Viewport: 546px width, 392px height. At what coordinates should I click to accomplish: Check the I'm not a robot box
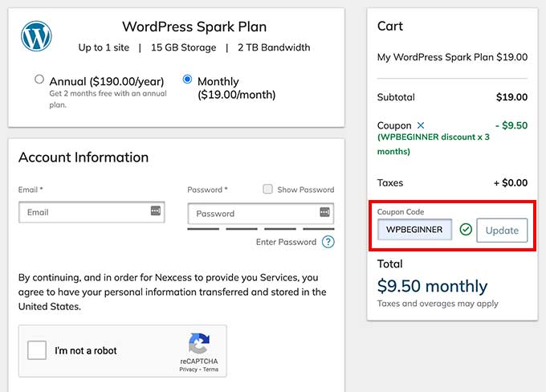point(37,350)
